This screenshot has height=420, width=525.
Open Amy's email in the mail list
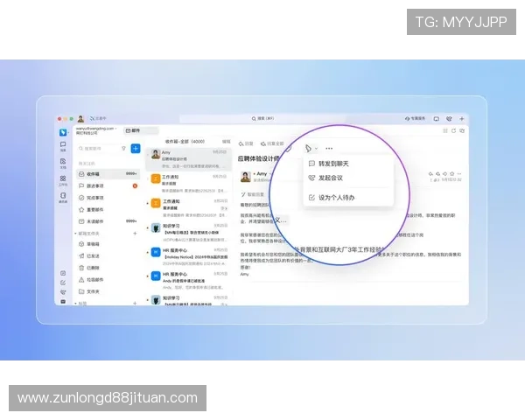188,159
